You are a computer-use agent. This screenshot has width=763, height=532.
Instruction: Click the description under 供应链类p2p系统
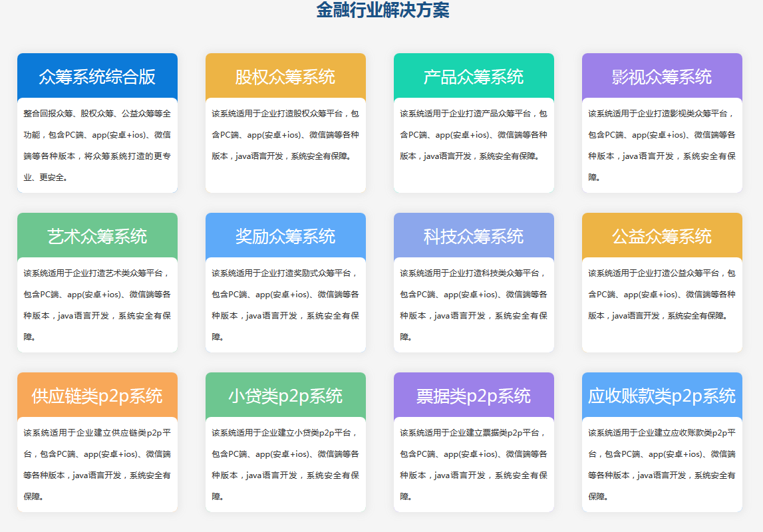click(x=97, y=464)
